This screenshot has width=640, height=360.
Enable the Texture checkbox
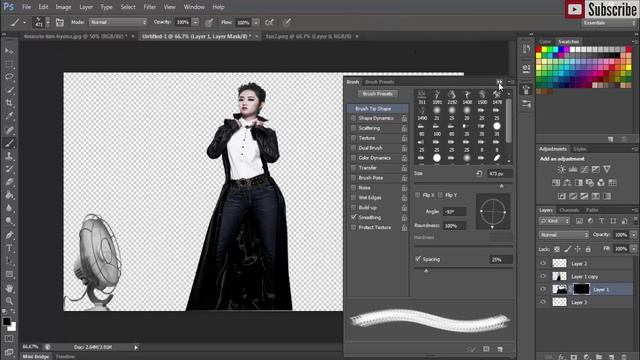[353, 138]
